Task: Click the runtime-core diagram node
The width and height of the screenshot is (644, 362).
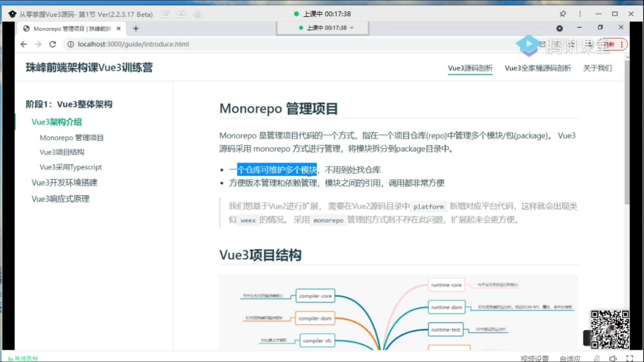Action: click(x=446, y=285)
